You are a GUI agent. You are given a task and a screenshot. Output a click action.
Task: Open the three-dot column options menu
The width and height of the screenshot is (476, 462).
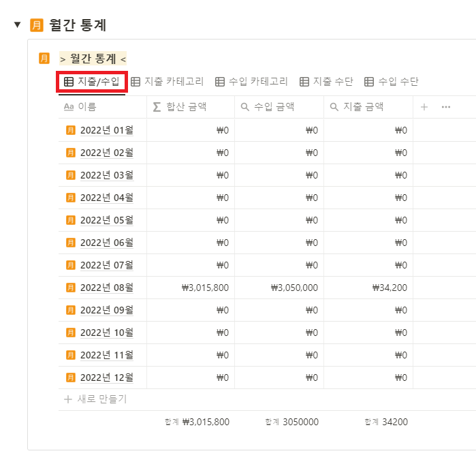(445, 107)
